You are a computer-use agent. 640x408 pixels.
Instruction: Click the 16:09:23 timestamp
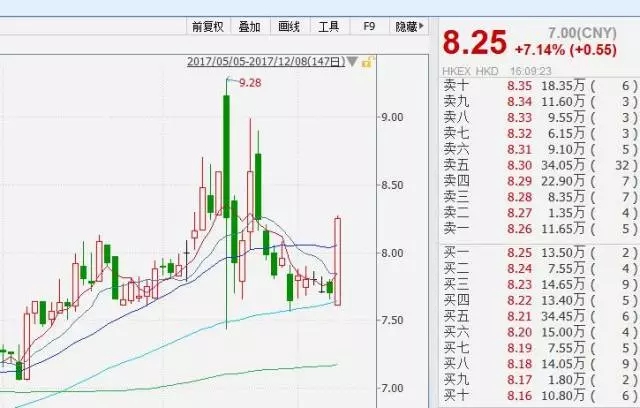point(531,72)
